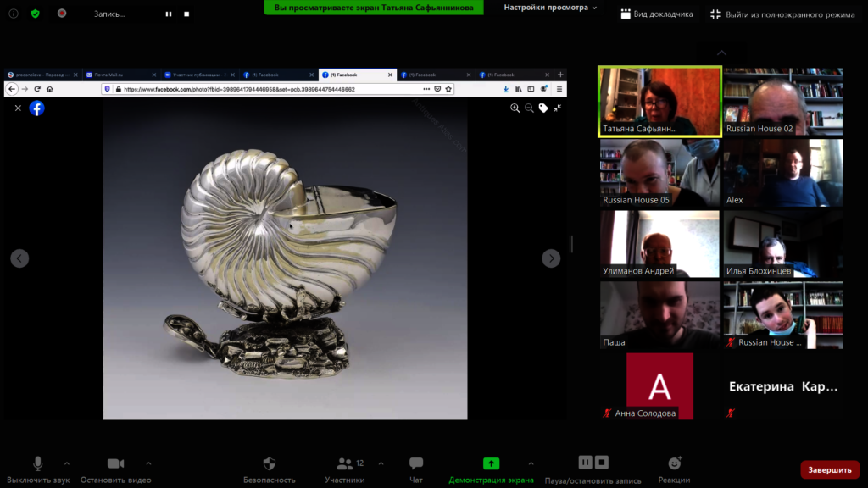The image size is (868, 488).
Task: Expand video options arrow beside the camera
Action: tap(148, 463)
